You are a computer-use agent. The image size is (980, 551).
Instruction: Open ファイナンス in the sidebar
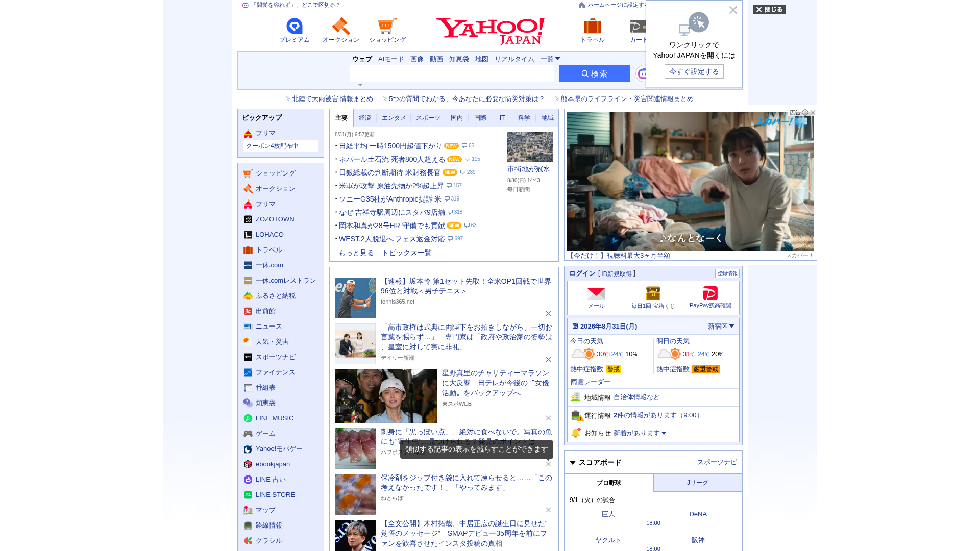click(x=275, y=372)
